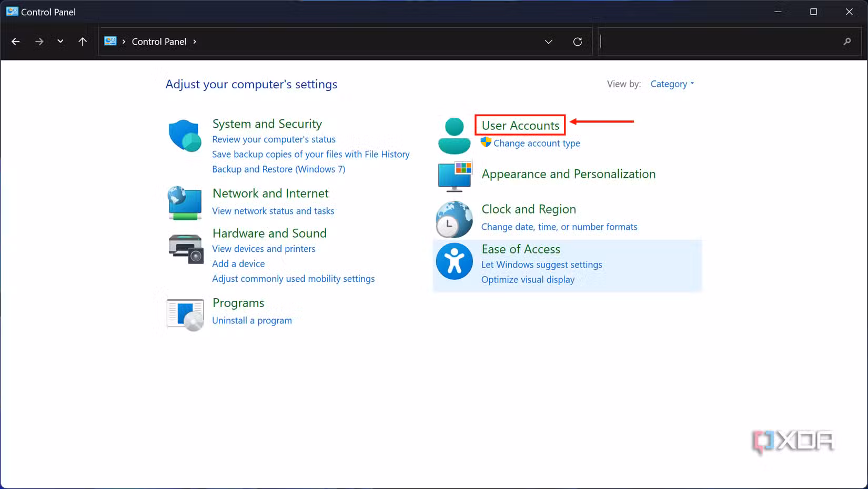Click the Control Panel icon in the address bar
The image size is (868, 489).
(110, 41)
